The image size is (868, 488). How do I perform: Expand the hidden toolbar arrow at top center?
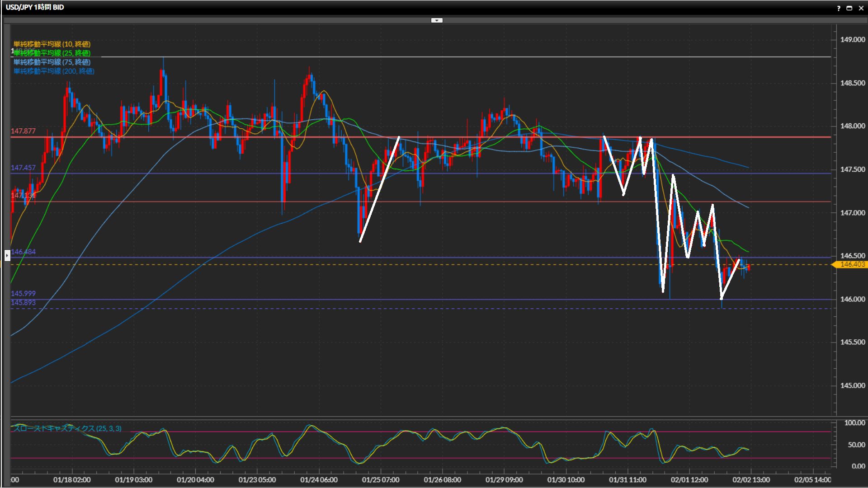click(x=437, y=20)
